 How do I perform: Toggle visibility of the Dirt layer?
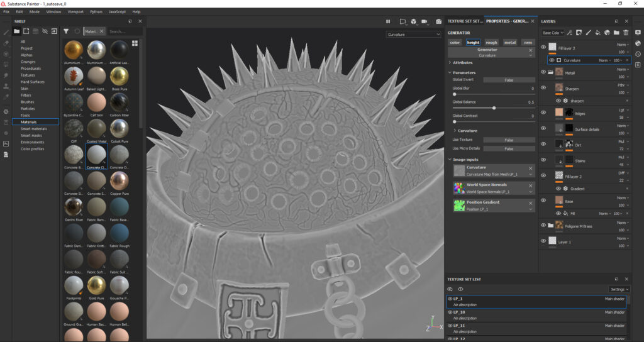pyautogui.click(x=544, y=145)
